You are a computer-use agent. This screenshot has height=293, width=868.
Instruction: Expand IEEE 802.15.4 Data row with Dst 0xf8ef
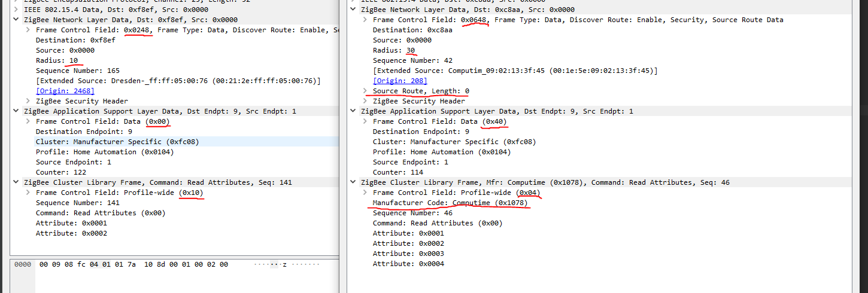click(x=16, y=10)
